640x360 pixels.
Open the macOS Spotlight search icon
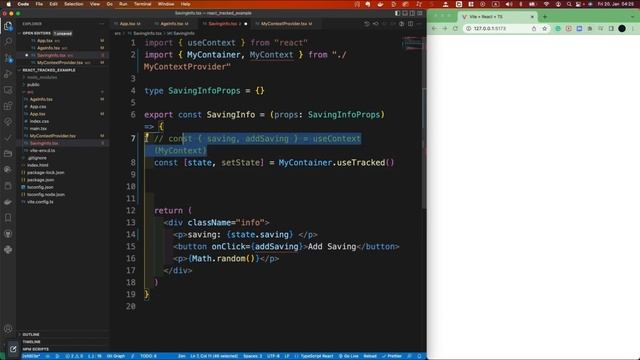tap(569, 4)
